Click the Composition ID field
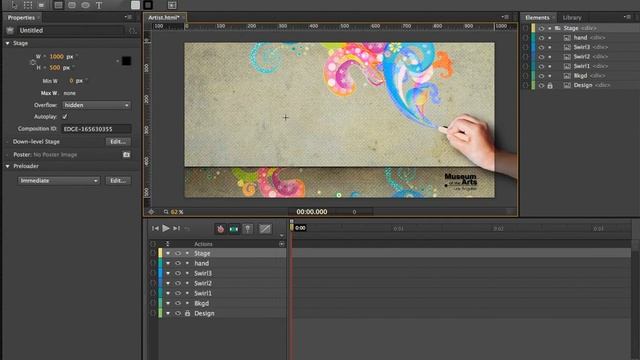This screenshot has height=360, width=640. (x=96, y=129)
